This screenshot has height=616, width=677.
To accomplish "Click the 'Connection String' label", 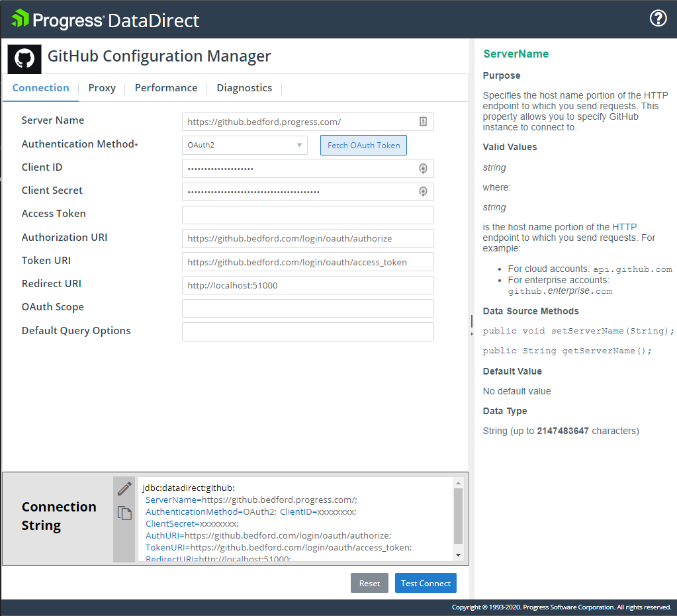I will click(59, 516).
